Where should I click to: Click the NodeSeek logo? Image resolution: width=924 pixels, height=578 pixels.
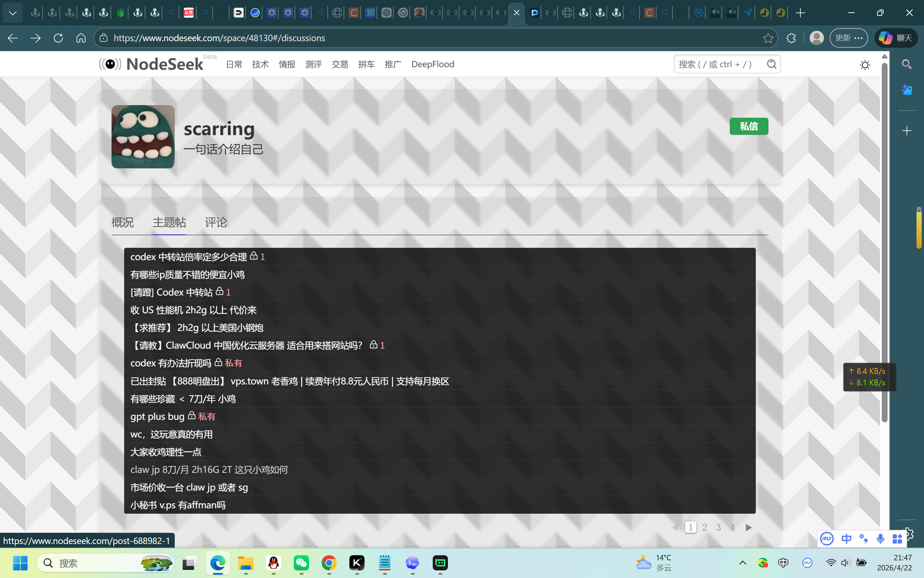(x=151, y=64)
